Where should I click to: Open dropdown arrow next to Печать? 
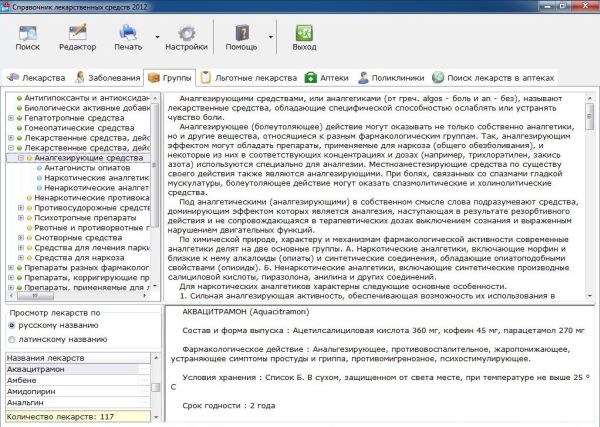click(157, 37)
